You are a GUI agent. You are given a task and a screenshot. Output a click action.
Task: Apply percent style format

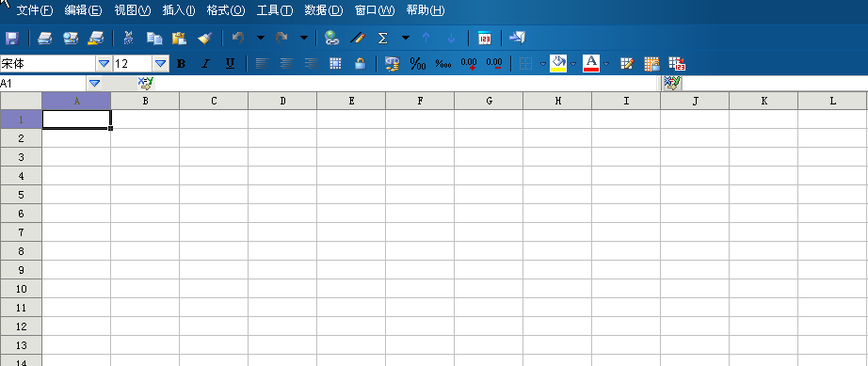point(418,64)
